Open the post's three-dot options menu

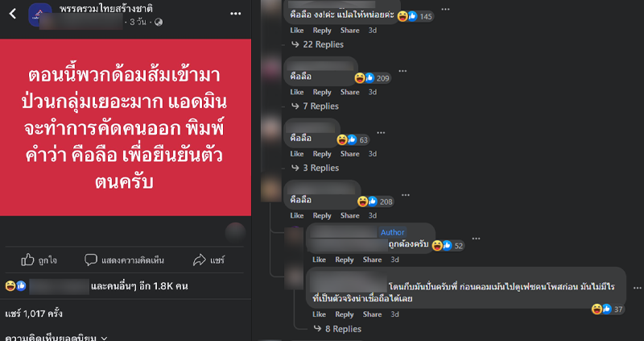pyautogui.click(x=235, y=14)
